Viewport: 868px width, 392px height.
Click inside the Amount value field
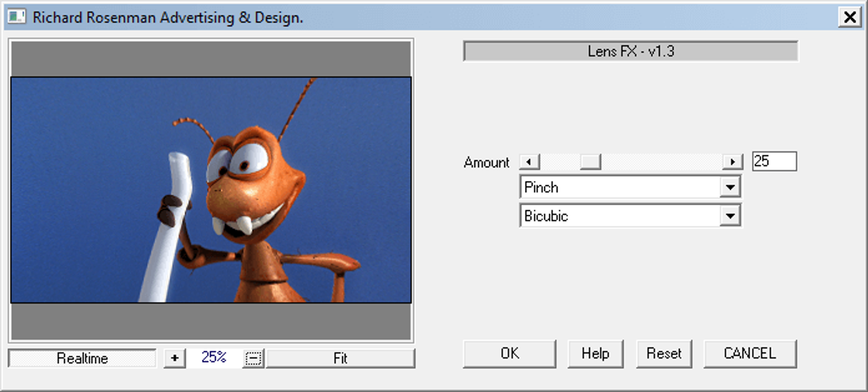(x=774, y=161)
